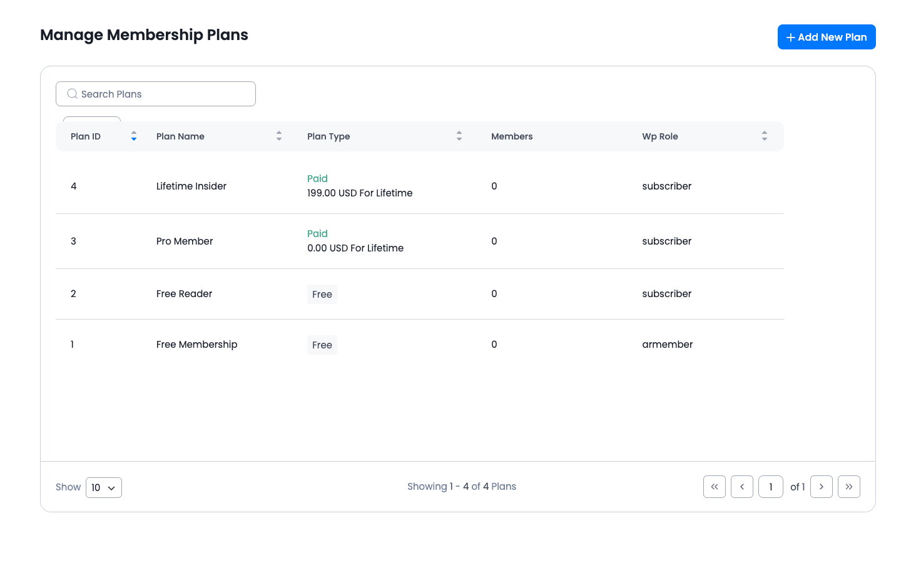The width and height of the screenshot is (916, 588).
Task: Click members count for Pro Member row
Action: click(494, 241)
